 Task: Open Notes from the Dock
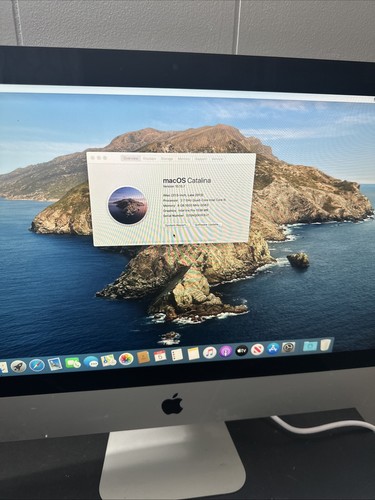coord(193,354)
